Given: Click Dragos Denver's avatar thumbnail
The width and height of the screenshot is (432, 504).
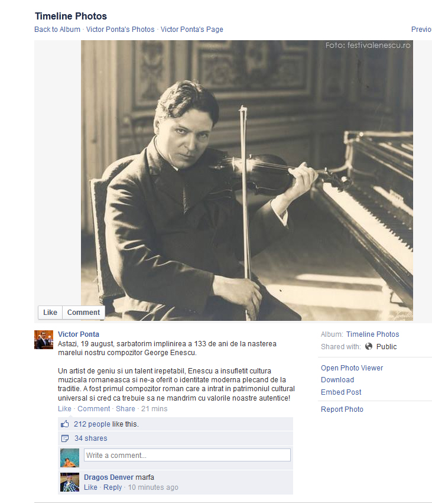Looking at the screenshot, I should [70, 482].
